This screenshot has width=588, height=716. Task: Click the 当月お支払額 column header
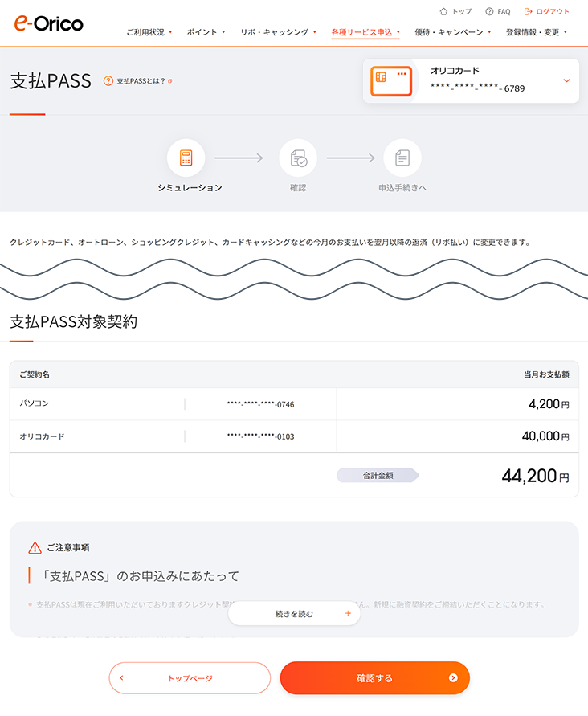tap(546, 374)
